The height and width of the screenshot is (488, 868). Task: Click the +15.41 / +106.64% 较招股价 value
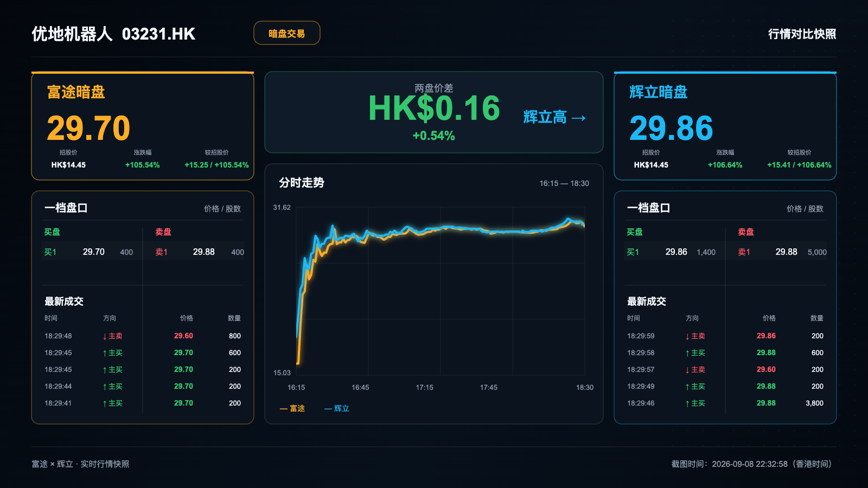pyautogui.click(x=799, y=165)
